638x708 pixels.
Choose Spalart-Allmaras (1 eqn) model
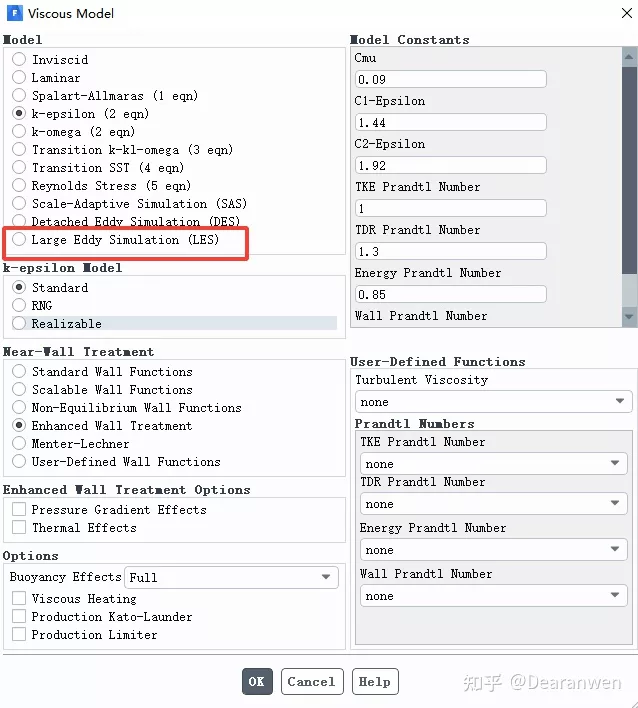[x=19, y=95]
